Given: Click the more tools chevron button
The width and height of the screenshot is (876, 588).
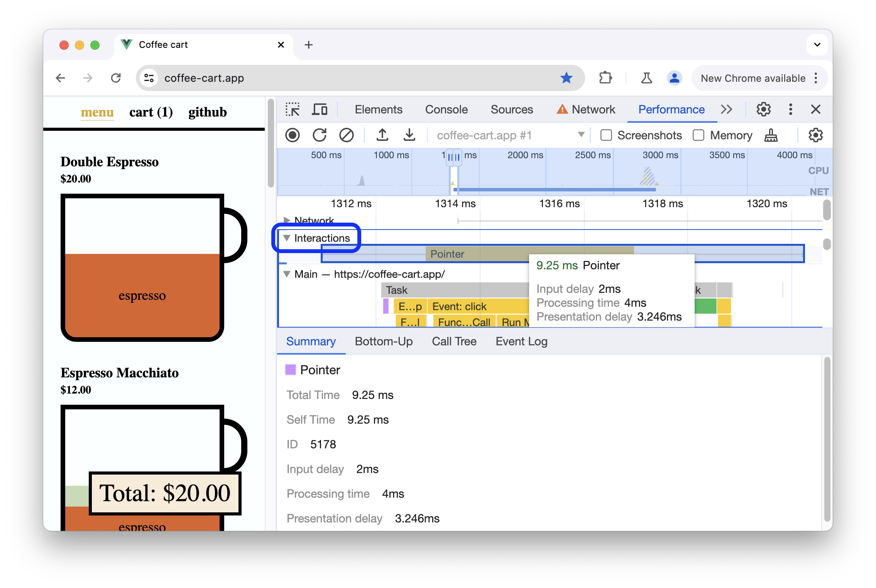Looking at the screenshot, I should pos(726,110).
